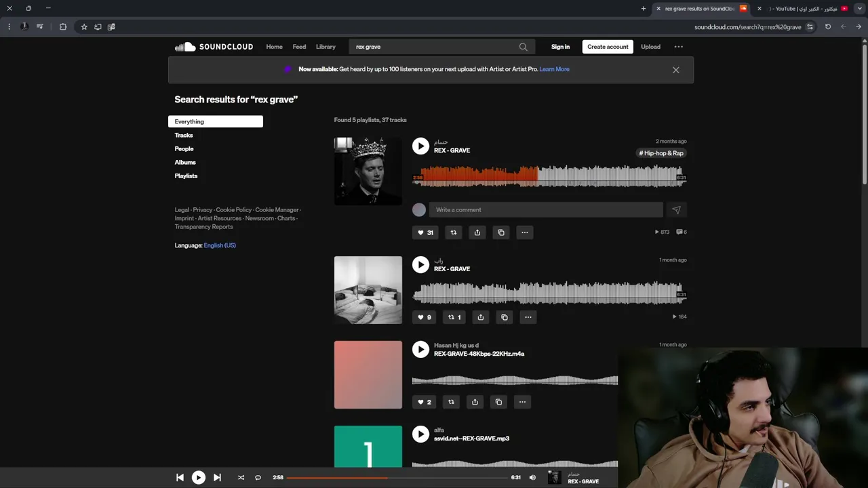The width and height of the screenshot is (868, 488).
Task: Select the Everything filter
Action: 216,121
